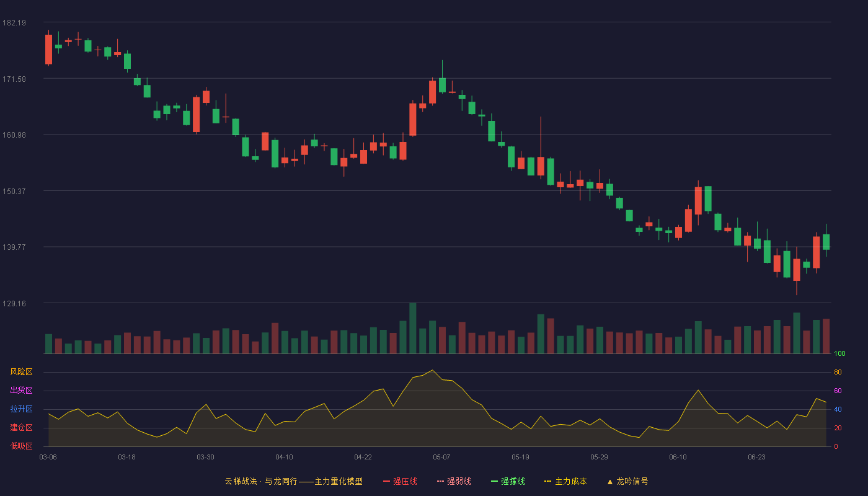Click the 182.19 price axis label
Viewport: 868px width, 496px height.
pyautogui.click(x=14, y=23)
